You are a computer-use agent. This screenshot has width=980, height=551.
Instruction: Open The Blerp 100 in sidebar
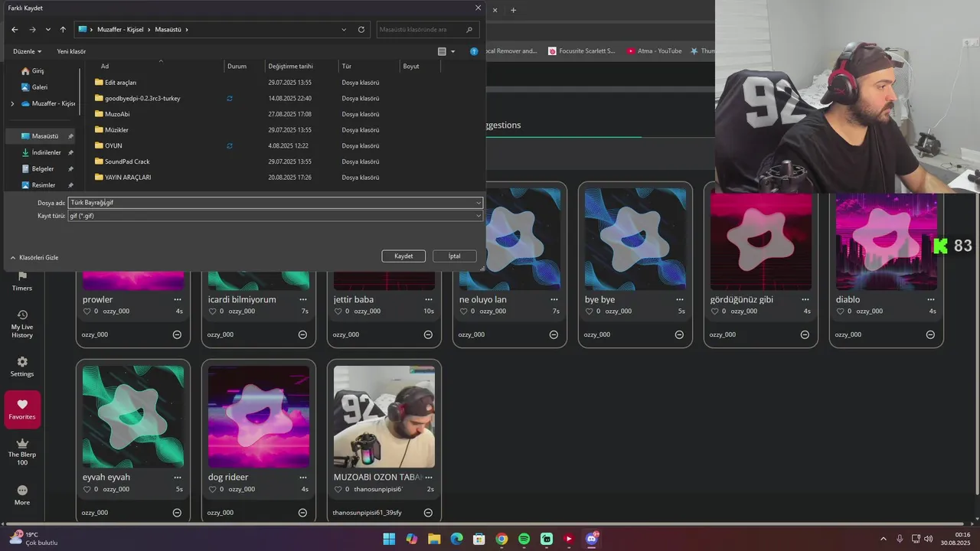pyautogui.click(x=22, y=452)
